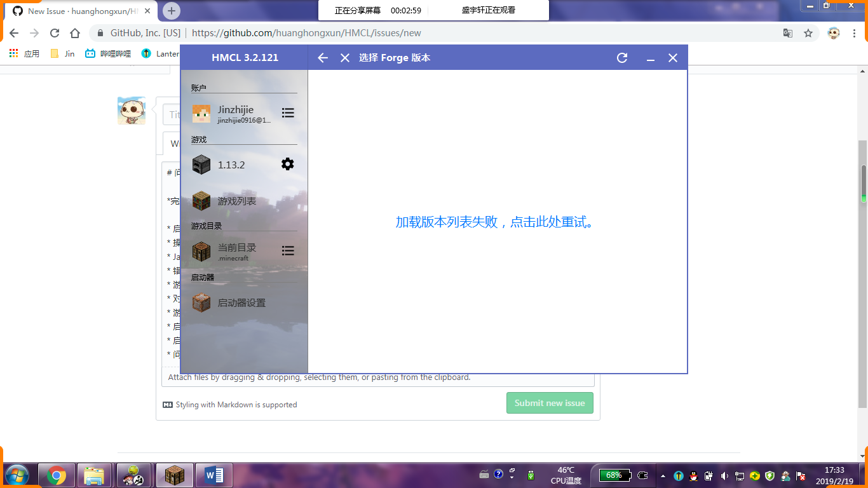Click the volume icon in system tray
This screenshot has height=488, width=868.
coord(725,475)
